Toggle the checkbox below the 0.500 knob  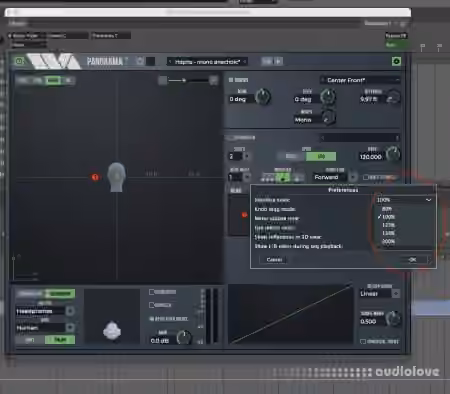point(363,342)
